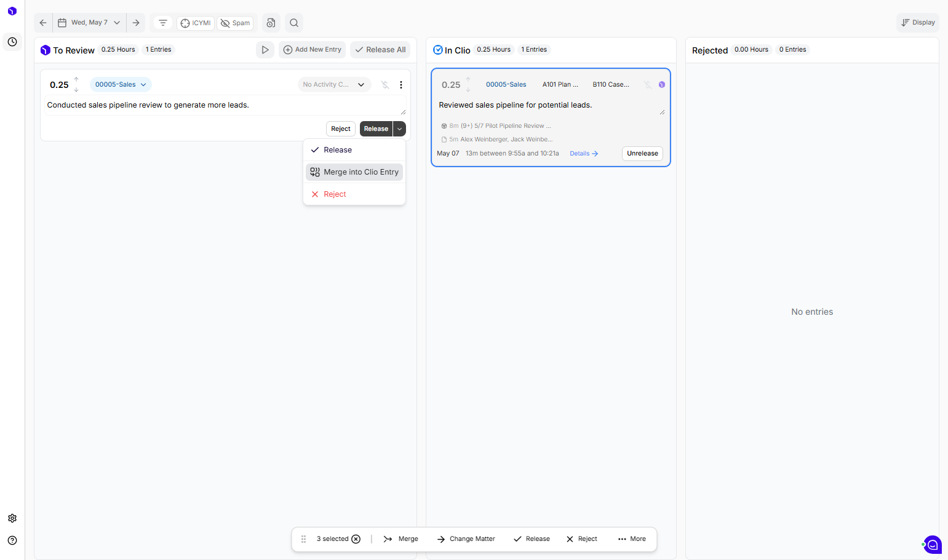This screenshot has height=560, width=948.
Task: Open the Display options dropdown
Action: coord(918,23)
